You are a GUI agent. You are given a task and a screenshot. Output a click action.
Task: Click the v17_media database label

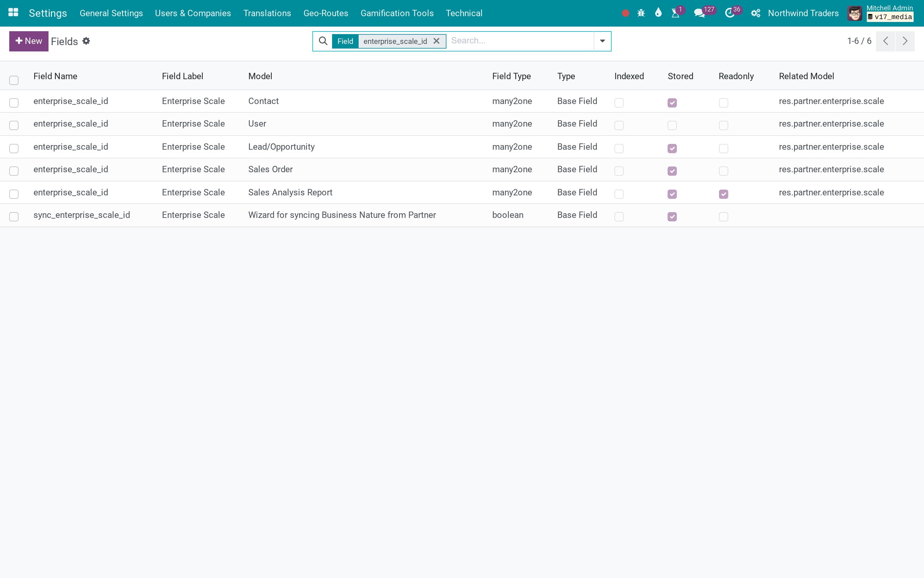click(x=890, y=17)
